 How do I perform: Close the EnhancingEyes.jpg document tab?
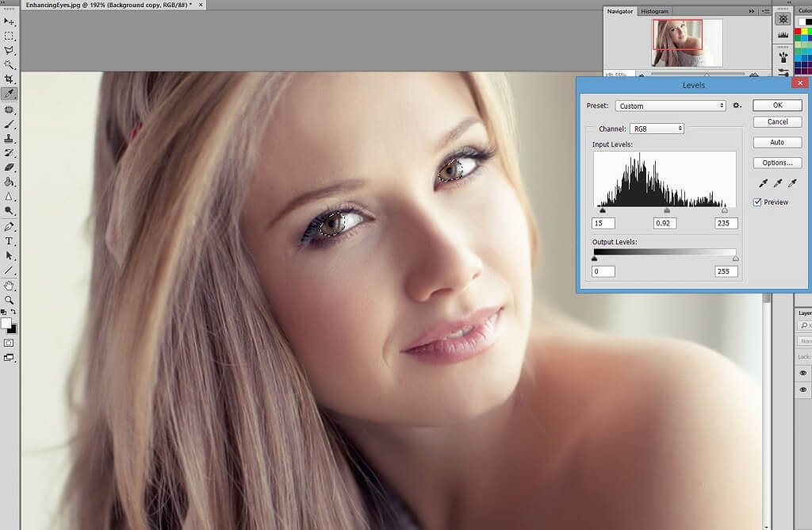(201, 5)
